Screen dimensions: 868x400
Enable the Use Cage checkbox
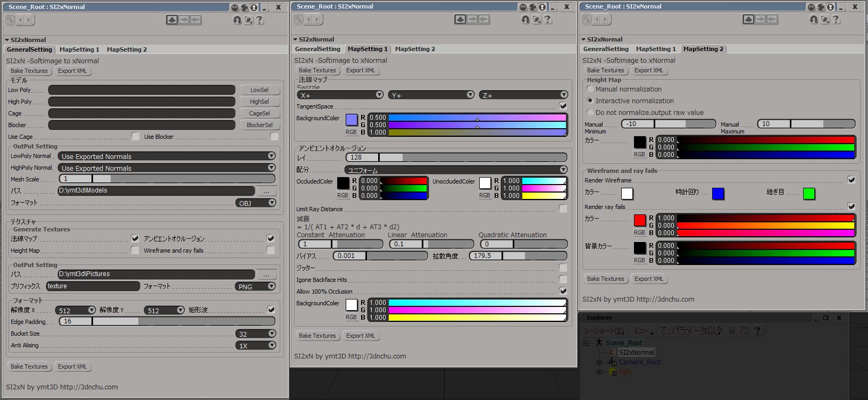pyautogui.click(x=136, y=137)
